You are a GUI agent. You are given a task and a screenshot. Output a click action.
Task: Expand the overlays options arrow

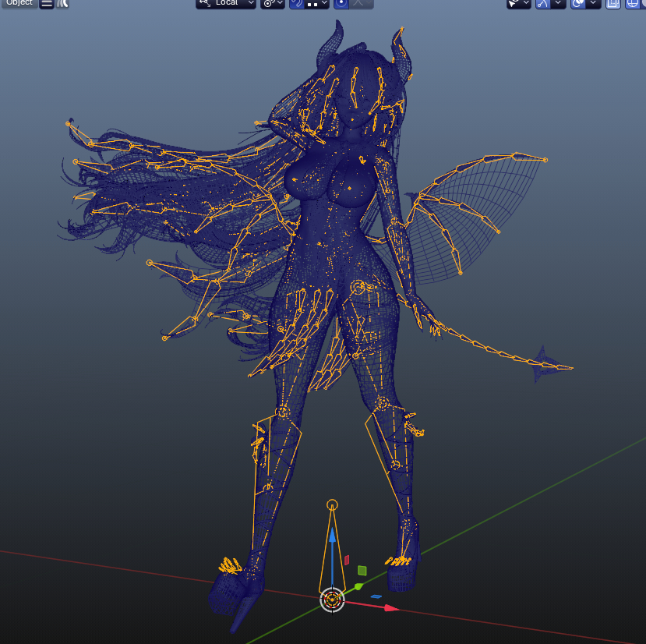click(x=594, y=3)
